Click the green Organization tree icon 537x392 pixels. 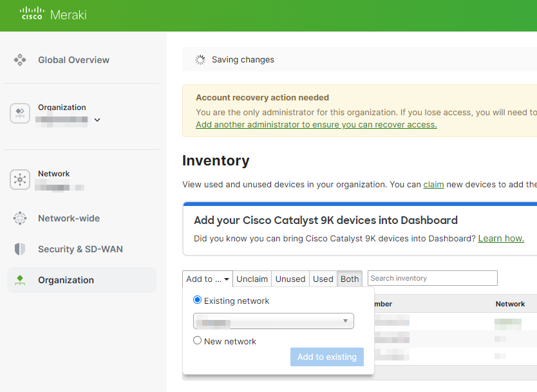pyautogui.click(x=19, y=279)
